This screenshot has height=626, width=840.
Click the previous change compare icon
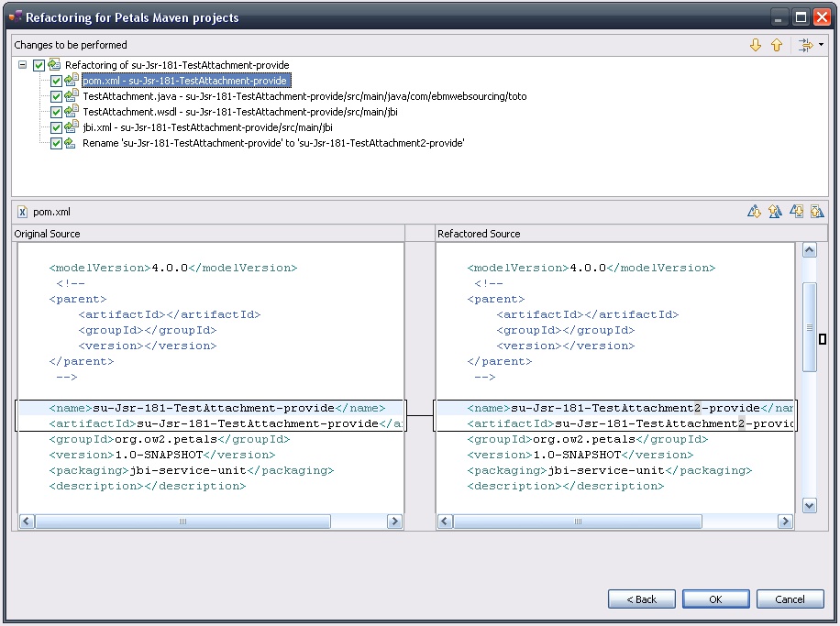pos(816,212)
